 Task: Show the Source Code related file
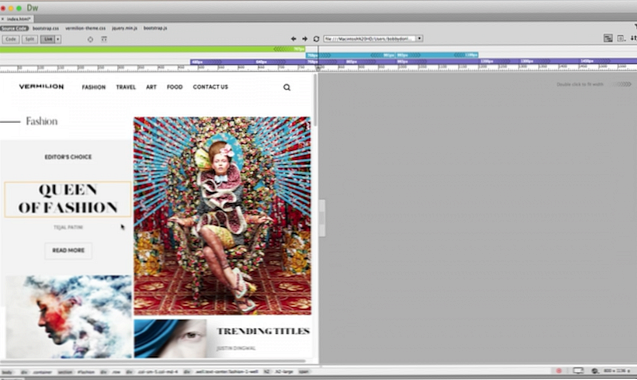tap(14, 28)
